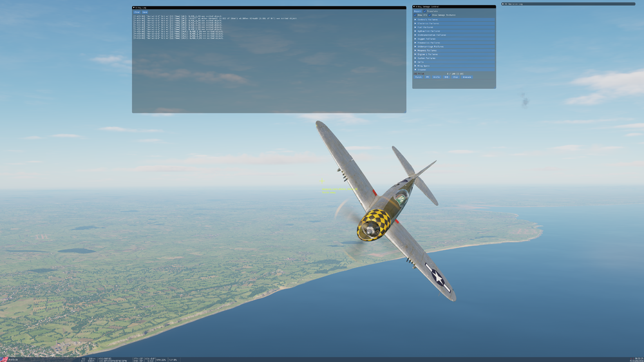Screen dimensions: 644x362
Task: Clear the X-Ray log
Action: coord(137,12)
